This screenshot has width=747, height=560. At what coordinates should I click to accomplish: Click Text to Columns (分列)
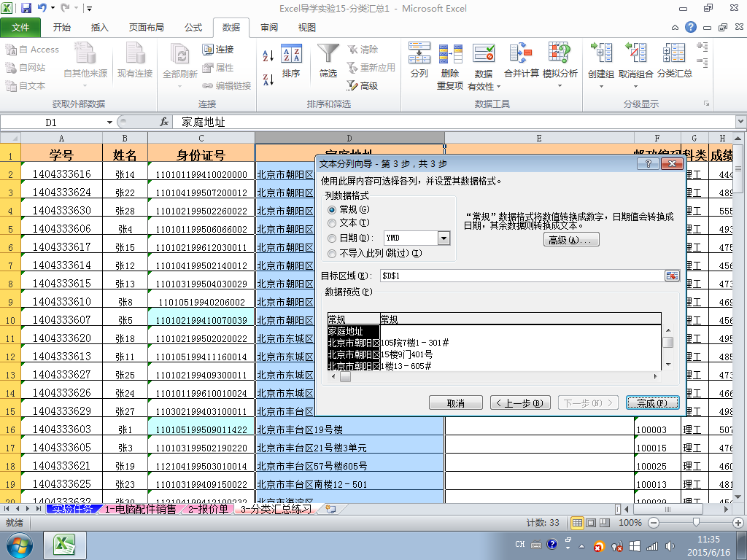click(419, 60)
